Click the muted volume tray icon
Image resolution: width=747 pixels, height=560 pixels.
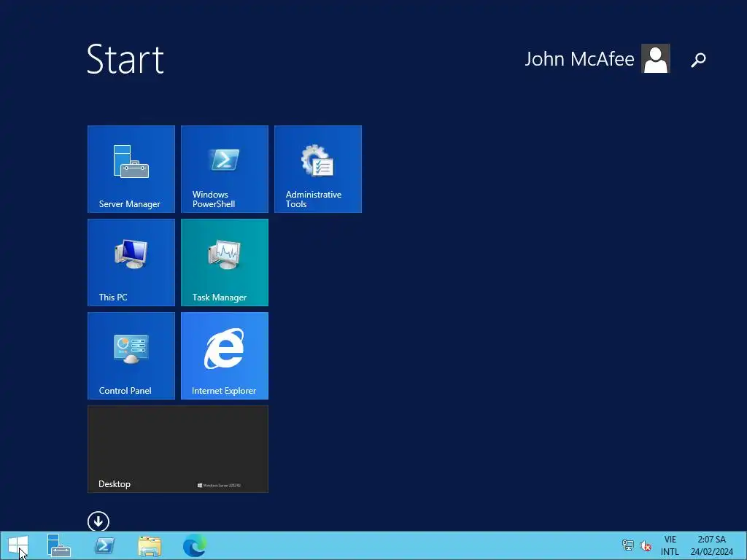(646, 545)
